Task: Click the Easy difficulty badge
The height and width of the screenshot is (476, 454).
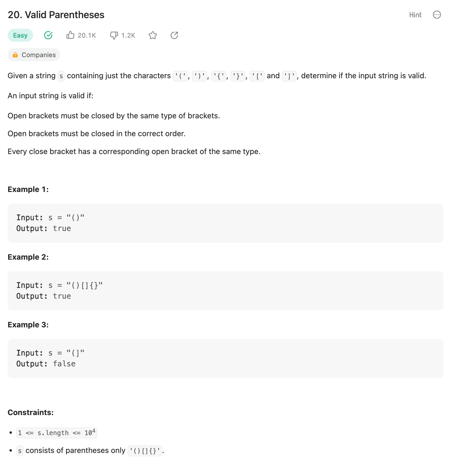Action: 20,35
